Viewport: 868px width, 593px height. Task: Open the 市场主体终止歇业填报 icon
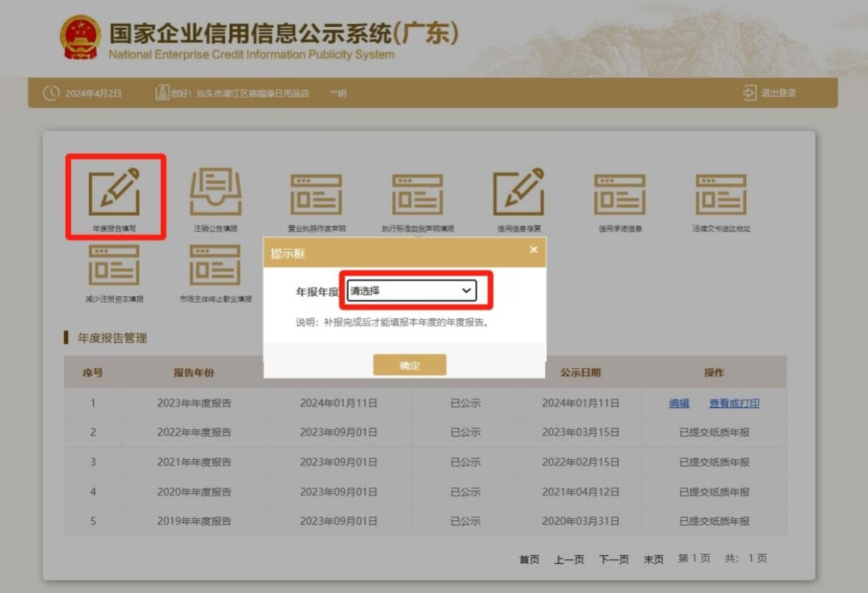pyautogui.click(x=215, y=265)
